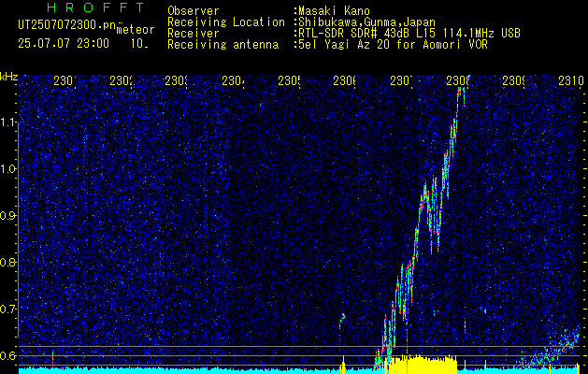The width and height of the screenshot is (588, 374).
Task: Click the 2303 time marker
Action: click(177, 80)
